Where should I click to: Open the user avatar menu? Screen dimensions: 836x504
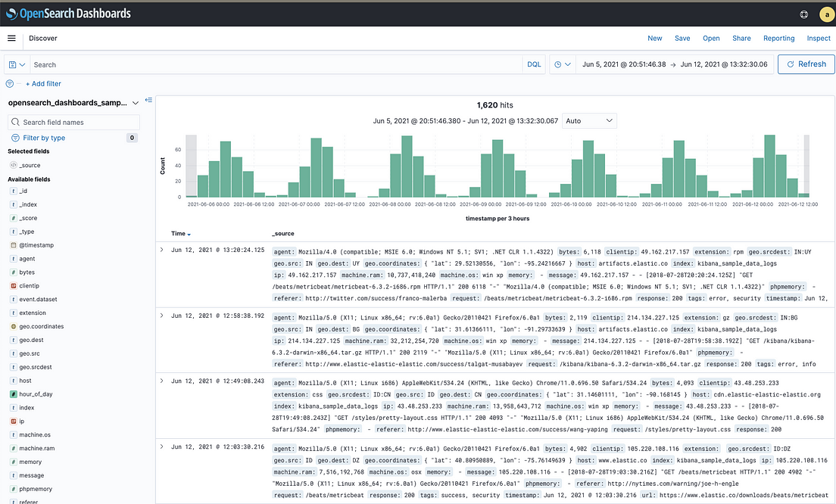tap(826, 14)
